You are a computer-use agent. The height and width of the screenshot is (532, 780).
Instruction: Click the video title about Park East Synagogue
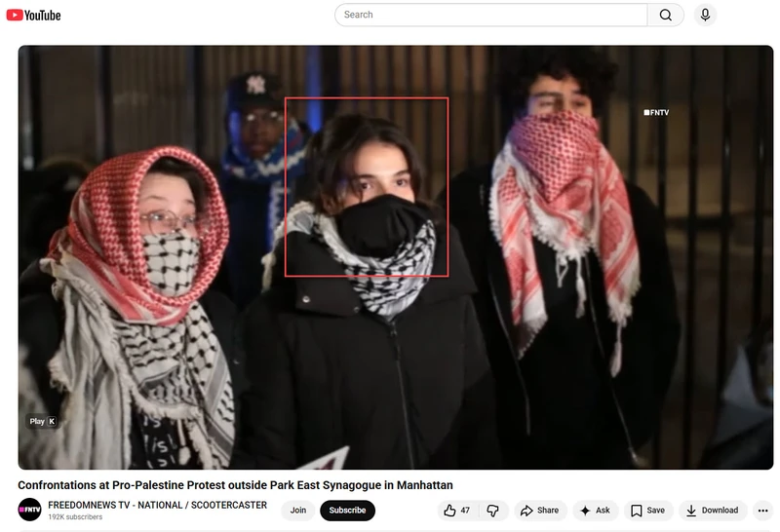(235, 485)
